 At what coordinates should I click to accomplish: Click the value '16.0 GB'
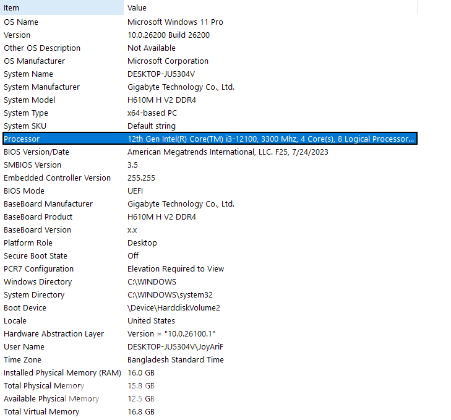(x=141, y=373)
